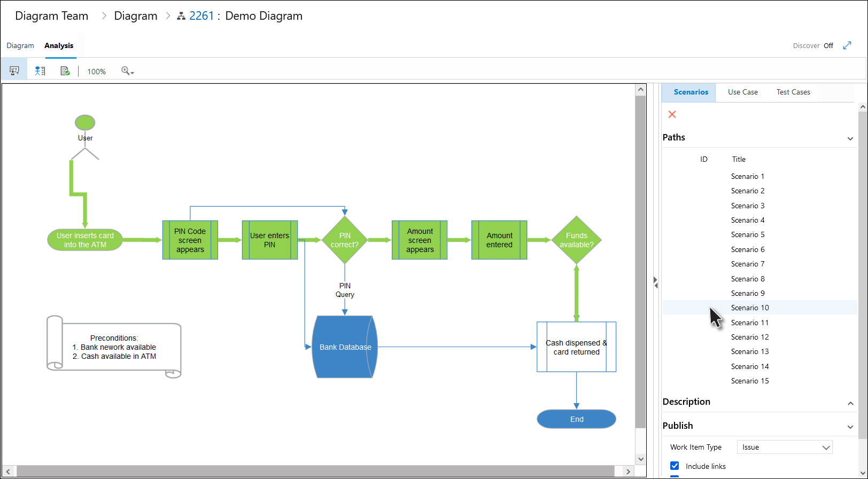
Task: Collapse the Publish section
Action: click(850, 427)
